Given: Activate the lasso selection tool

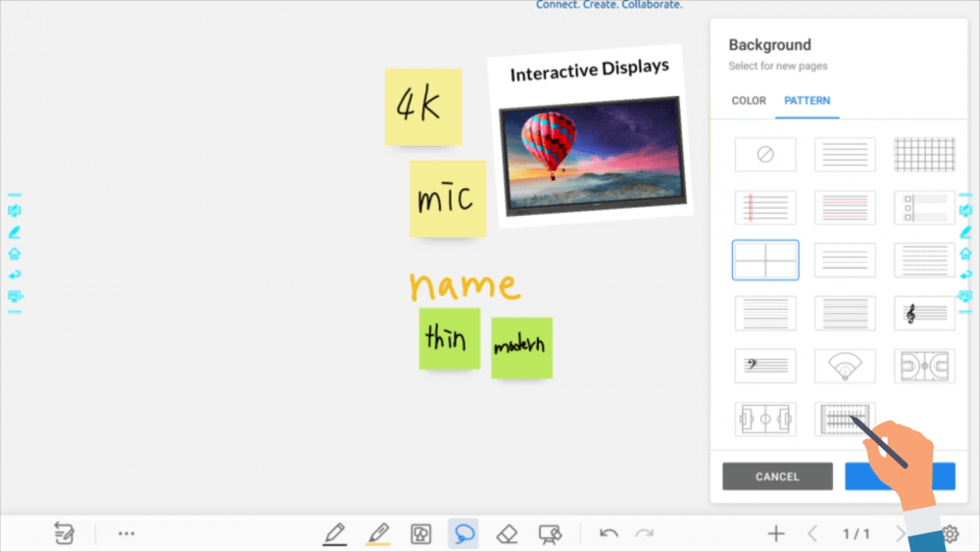Looking at the screenshot, I should [464, 533].
